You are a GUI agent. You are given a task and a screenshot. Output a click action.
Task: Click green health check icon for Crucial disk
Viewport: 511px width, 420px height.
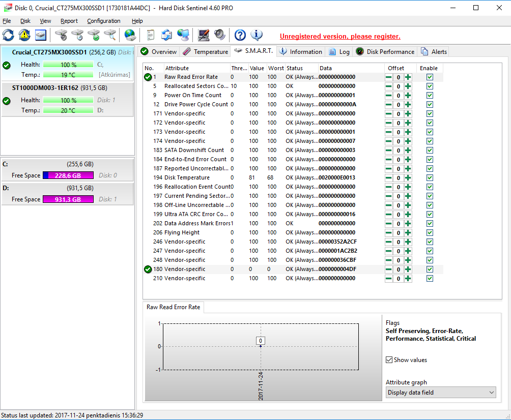click(7, 65)
